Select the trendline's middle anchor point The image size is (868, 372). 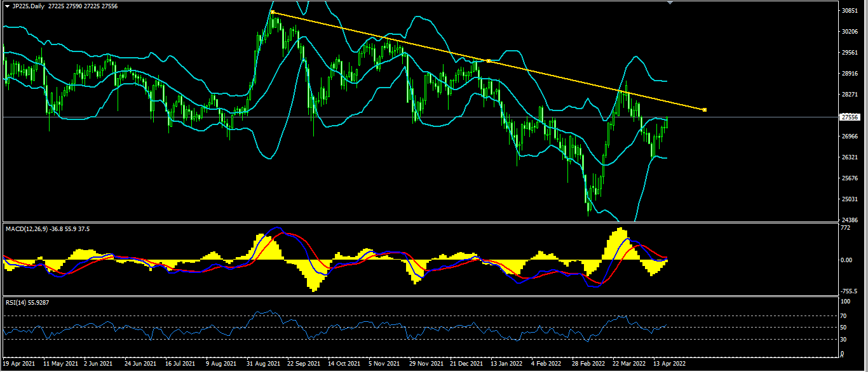point(488,61)
